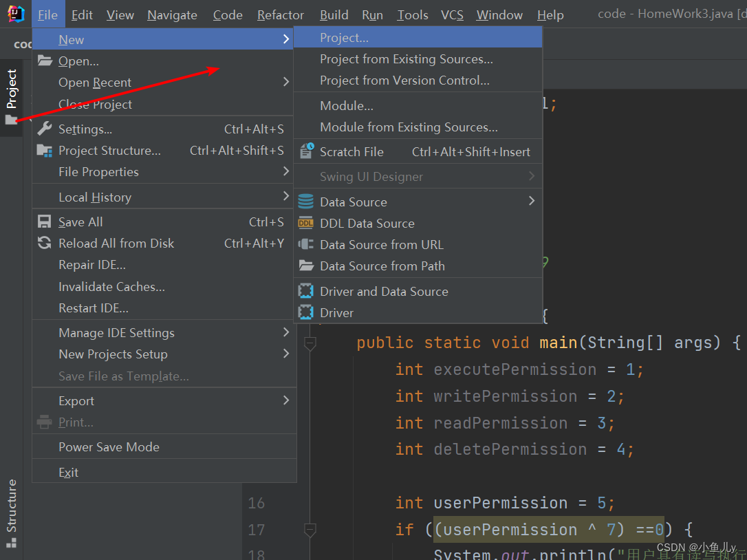747x560 pixels.
Task: Select Project from Version Control...
Action: 418,80
